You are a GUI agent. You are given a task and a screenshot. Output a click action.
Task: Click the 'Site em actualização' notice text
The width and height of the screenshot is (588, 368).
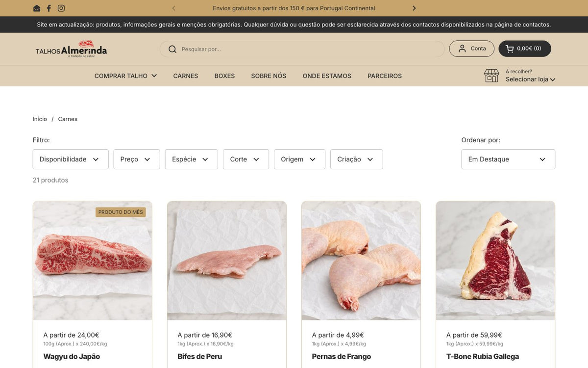(x=294, y=25)
